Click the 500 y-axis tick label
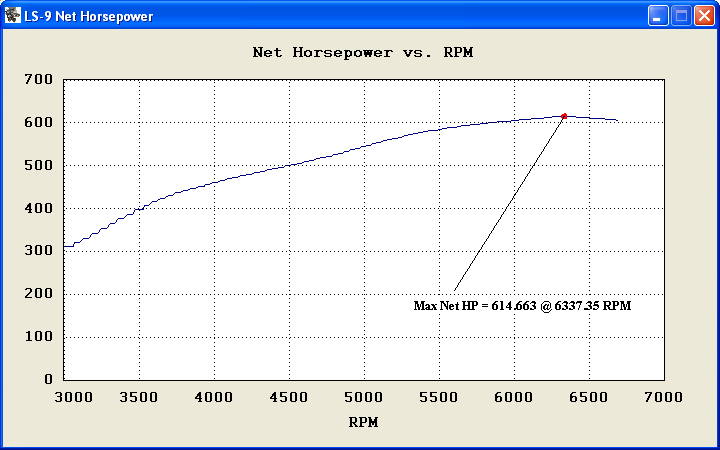 39,165
